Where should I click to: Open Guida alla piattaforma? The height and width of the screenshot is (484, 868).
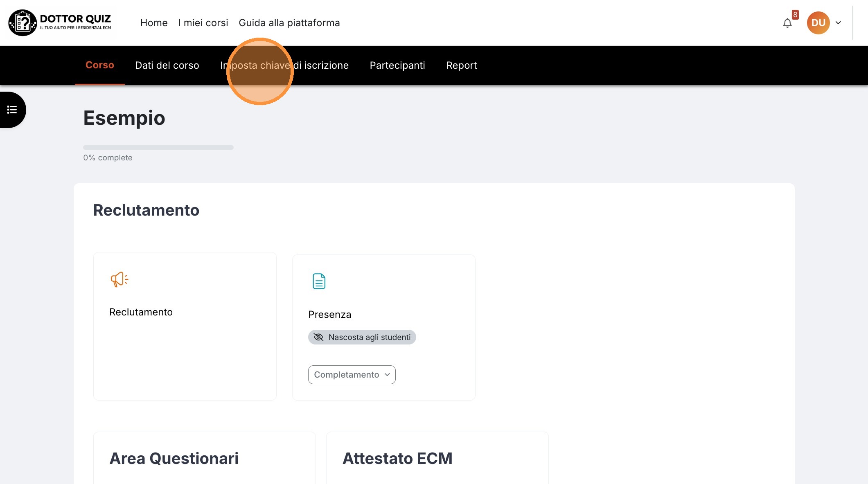(x=289, y=23)
